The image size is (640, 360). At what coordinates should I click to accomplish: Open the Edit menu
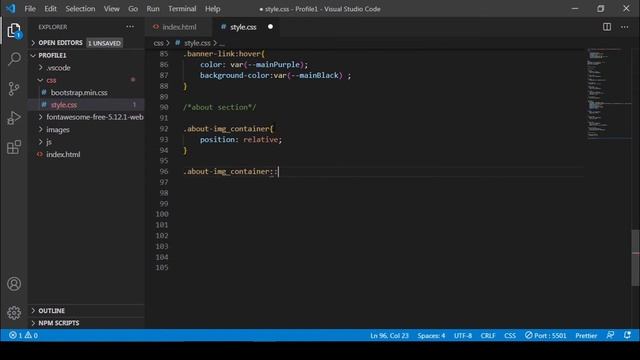pos(51,9)
